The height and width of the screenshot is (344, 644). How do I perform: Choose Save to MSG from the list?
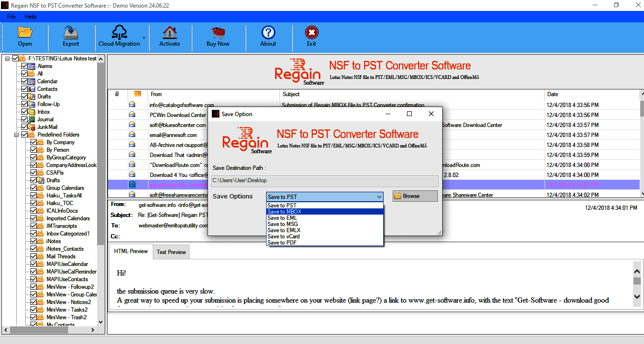coord(325,224)
